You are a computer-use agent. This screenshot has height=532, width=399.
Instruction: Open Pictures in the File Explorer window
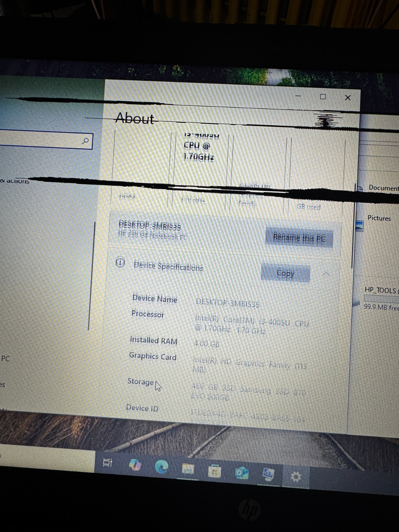click(379, 218)
